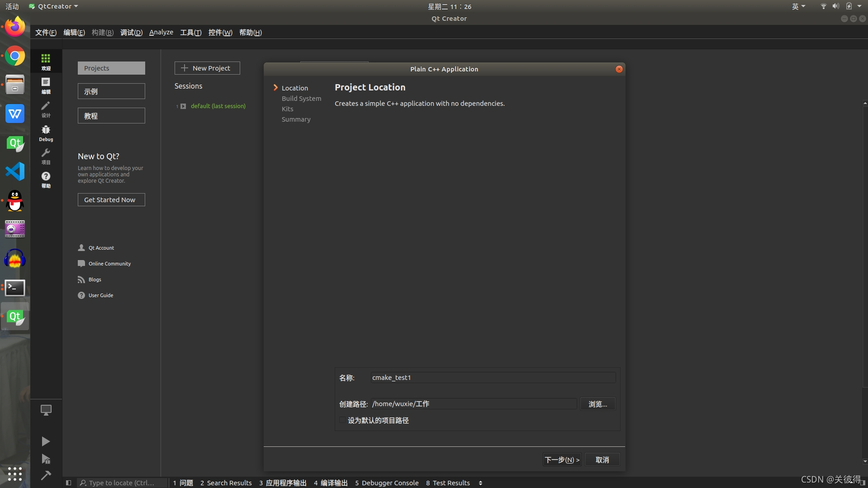Open User Guide link

(x=95, y=295)
